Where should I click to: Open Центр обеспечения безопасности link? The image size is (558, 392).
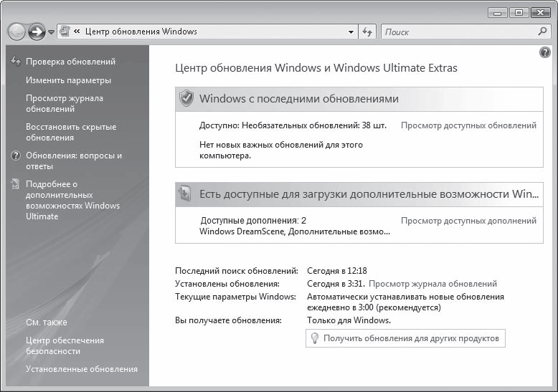[x=65, y=345]
